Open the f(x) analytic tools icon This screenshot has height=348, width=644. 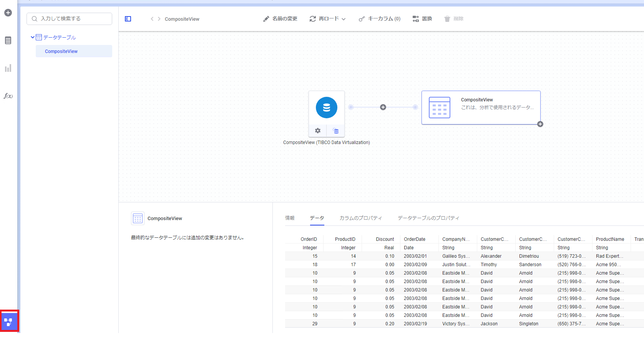pyautogui.click(x=8, y=96)
